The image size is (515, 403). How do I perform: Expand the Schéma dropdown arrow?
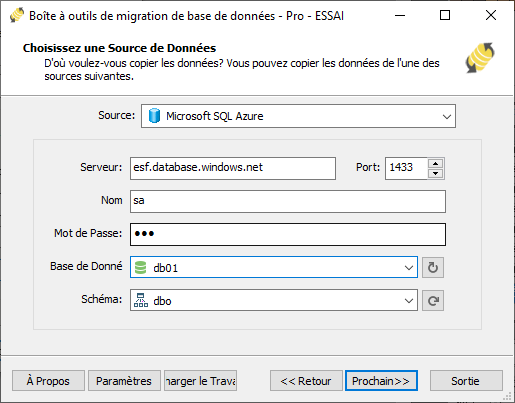click(409, 301)
